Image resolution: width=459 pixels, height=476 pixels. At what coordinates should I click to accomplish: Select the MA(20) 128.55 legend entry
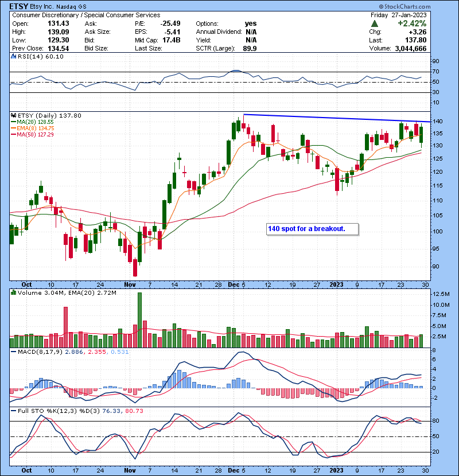pos(32,122)
